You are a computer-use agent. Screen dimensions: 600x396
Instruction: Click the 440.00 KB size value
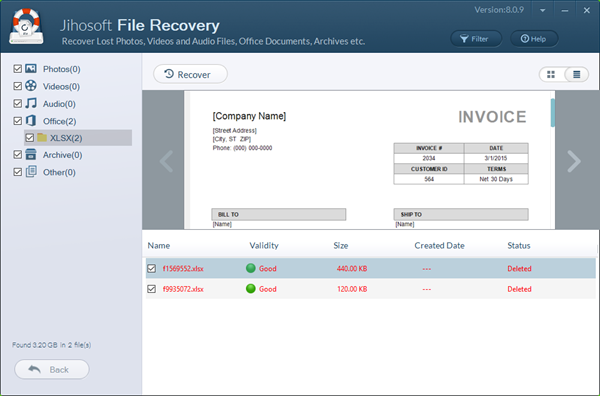point(352,269)
